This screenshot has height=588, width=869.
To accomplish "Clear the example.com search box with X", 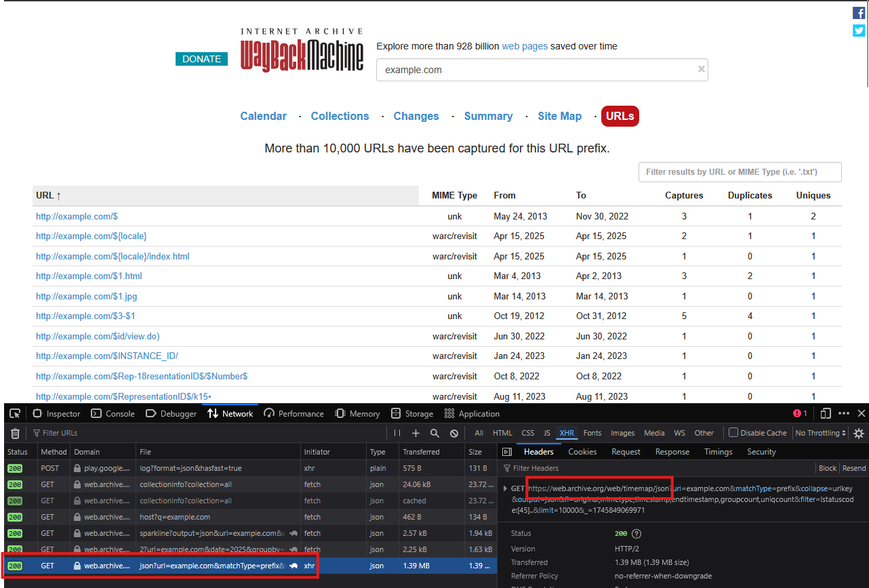I will coord(701,69).
